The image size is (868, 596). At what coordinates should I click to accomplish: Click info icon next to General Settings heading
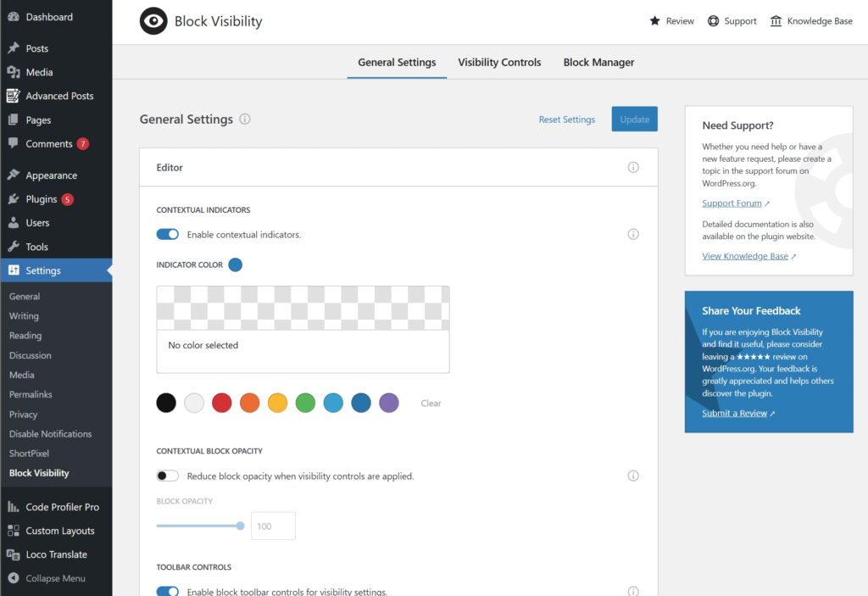(x=245, y=120)
